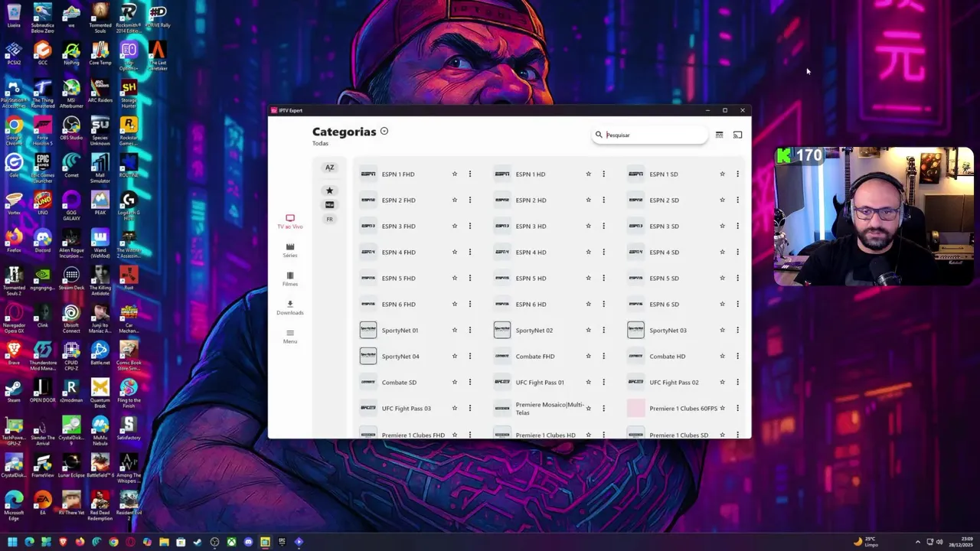Open Premiere 1 Clubes 60FPS channel
The image size is (980, 551).
[683, 408]
